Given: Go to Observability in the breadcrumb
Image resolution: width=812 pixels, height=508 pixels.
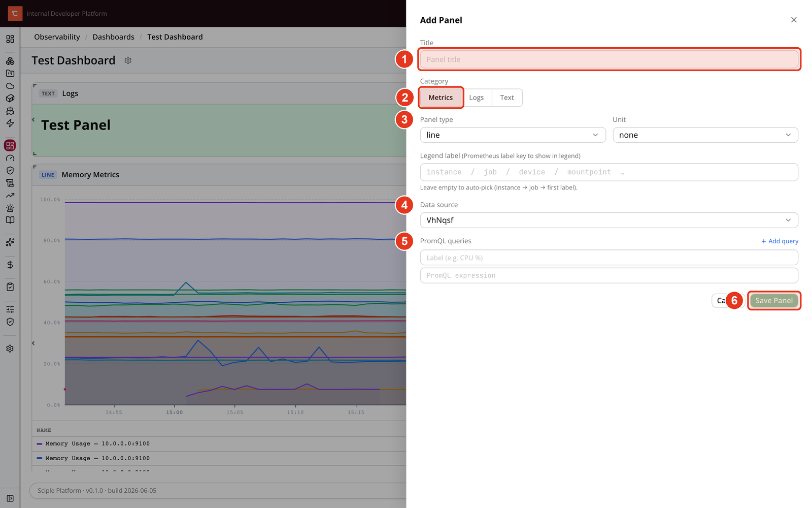Looking at the screenshot, I should [x=57, y=37].
